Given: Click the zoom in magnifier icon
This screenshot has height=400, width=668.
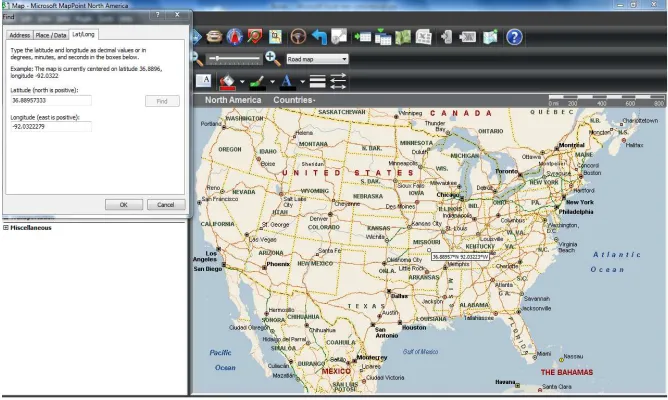Looking at the screenshot, I should pyautogui.click(x=273, y=58).
